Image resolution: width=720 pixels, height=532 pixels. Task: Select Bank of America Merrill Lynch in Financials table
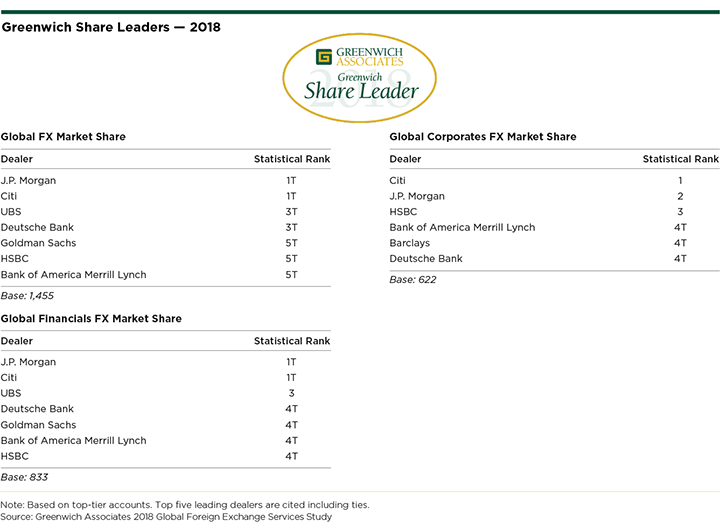(73, 441)
